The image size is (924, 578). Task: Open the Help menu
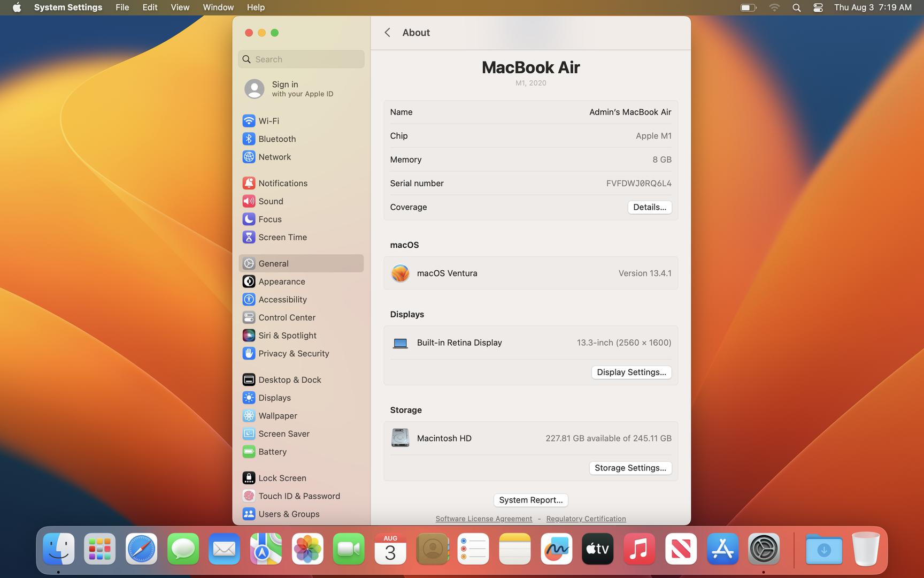coord(256,7)
